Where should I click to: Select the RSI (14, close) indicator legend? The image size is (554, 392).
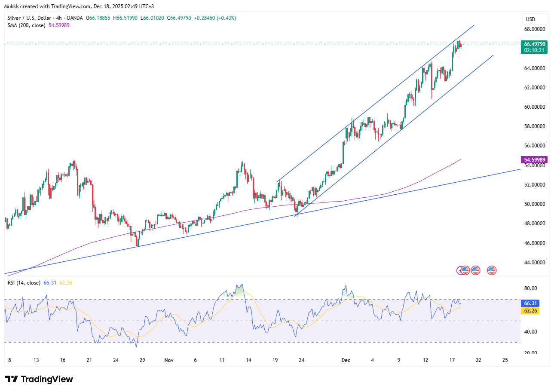(x=24, y=283)
